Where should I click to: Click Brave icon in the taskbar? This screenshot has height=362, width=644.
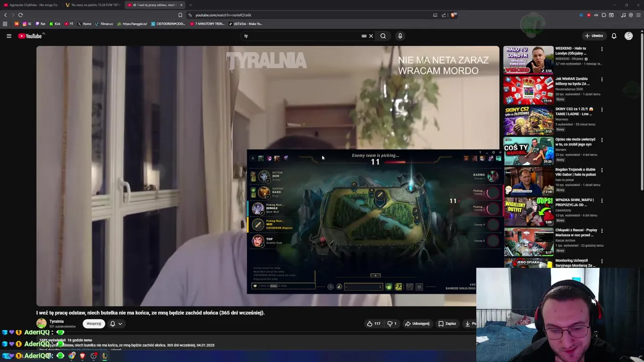tap(82, 356)
